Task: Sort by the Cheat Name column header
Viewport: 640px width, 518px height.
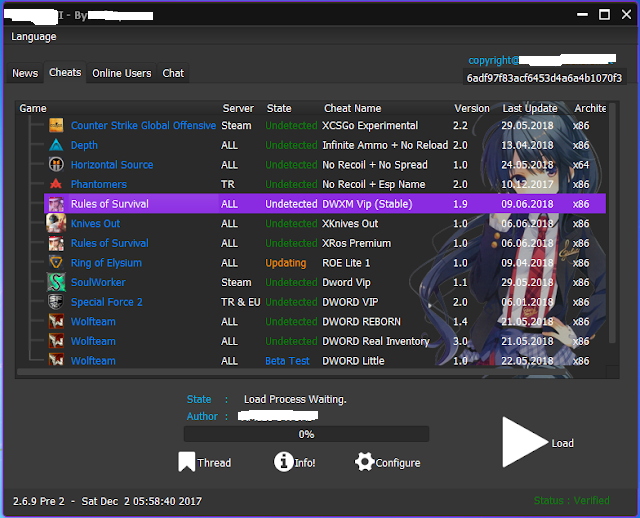Action: click(353, 108)
